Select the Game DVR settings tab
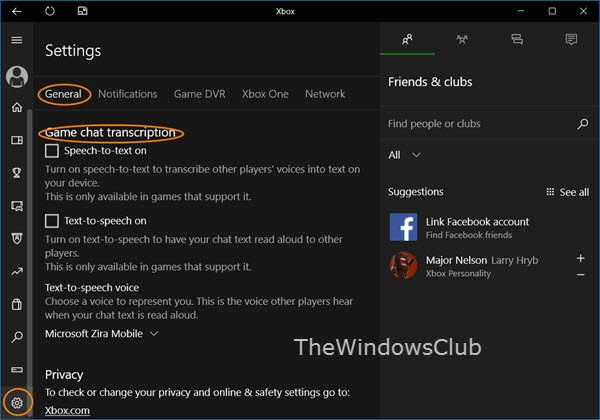Viewport: 600px width, 420px height. pyautogui.click(x=199, y=94)
